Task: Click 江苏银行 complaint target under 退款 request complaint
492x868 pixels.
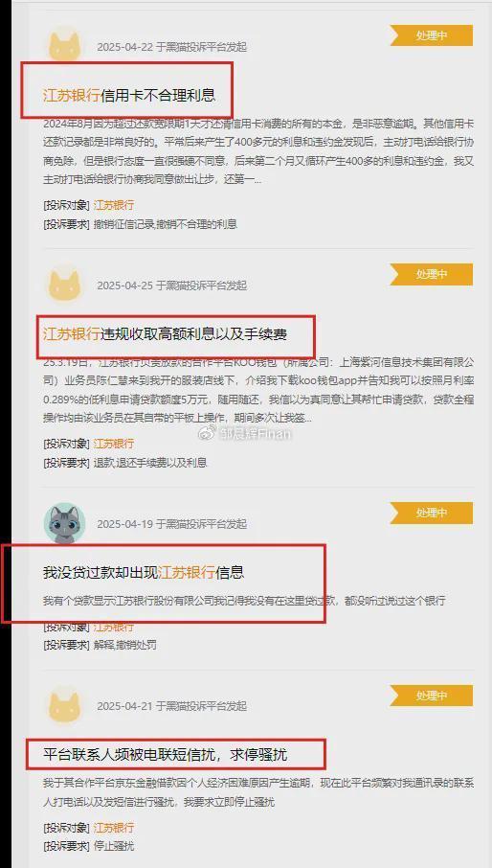Action: (113, 444)
